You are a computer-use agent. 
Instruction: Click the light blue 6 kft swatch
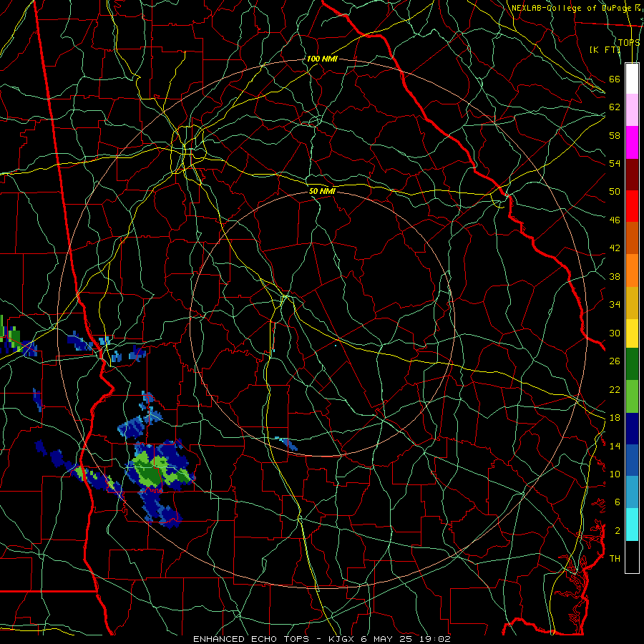tap(632, 492)
